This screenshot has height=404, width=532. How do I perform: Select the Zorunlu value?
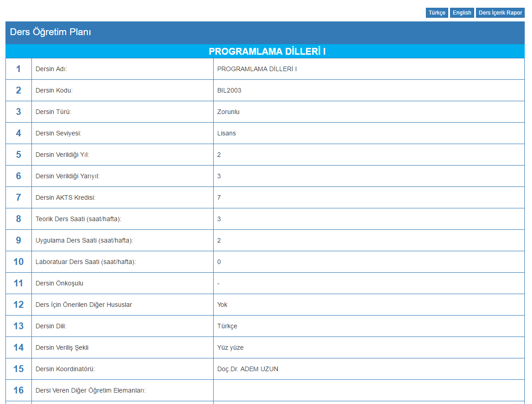(x=228, y=112)
